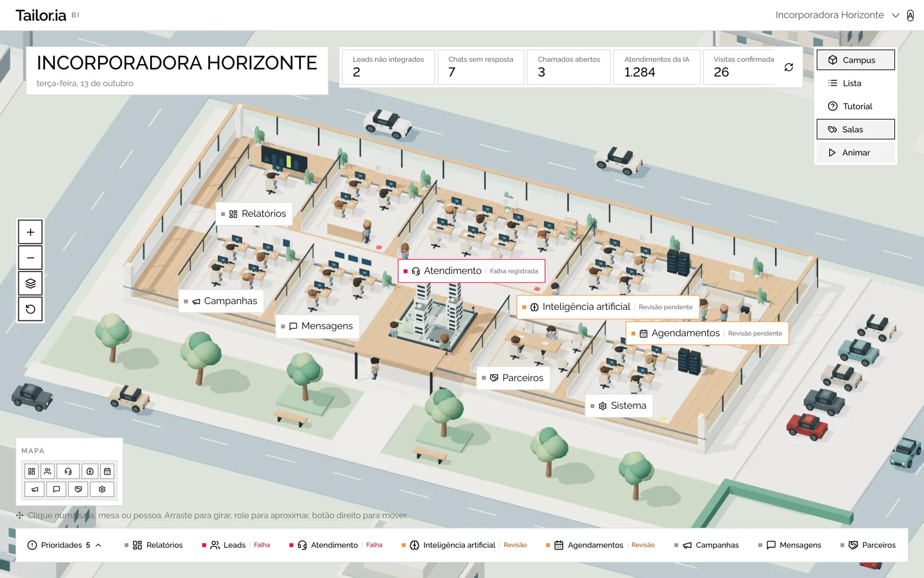Open Relatórios in the bottom priorities bar
Viewport: 924px width, 578px height.
154,545
